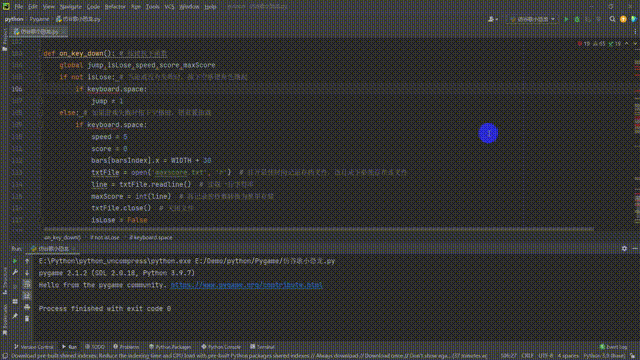Toggle soft-wrap in Run console
This screenshot has height=360, width=640.
pyautogui.click(x=27, y=284)
